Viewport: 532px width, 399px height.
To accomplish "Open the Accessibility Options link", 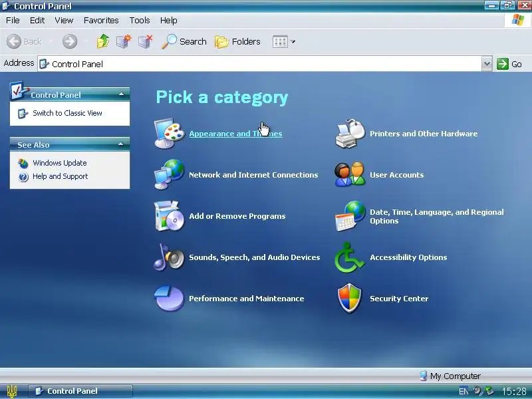I will coord(408,257).
